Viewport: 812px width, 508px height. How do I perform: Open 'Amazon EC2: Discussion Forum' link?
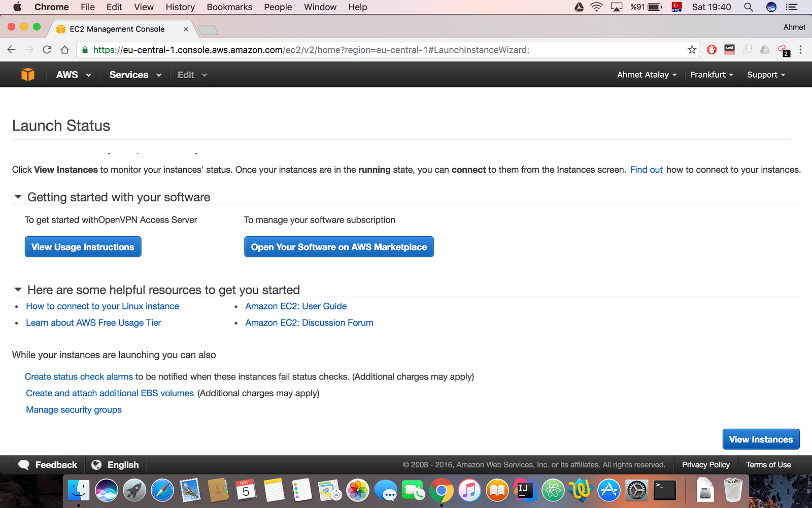coord(309,323)
